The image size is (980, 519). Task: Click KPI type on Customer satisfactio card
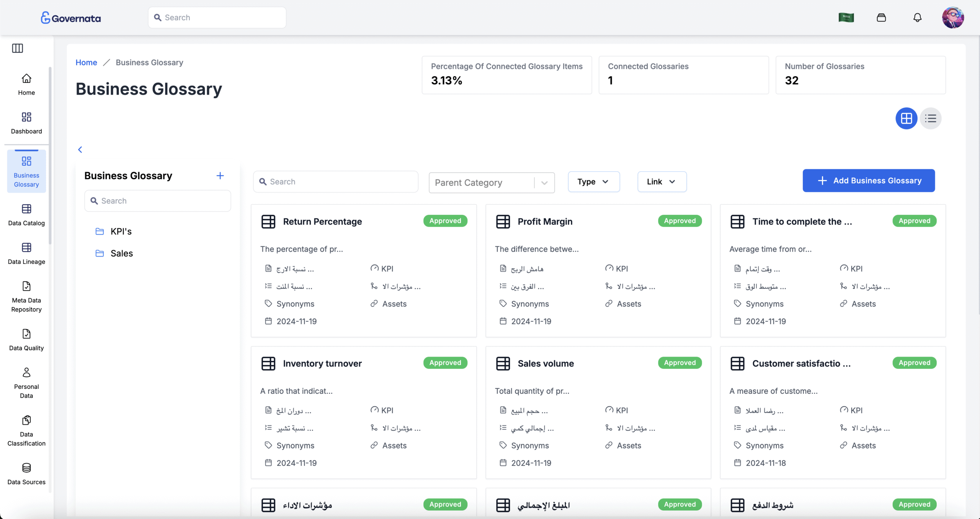pyautogui.click(x=856, y=410)
